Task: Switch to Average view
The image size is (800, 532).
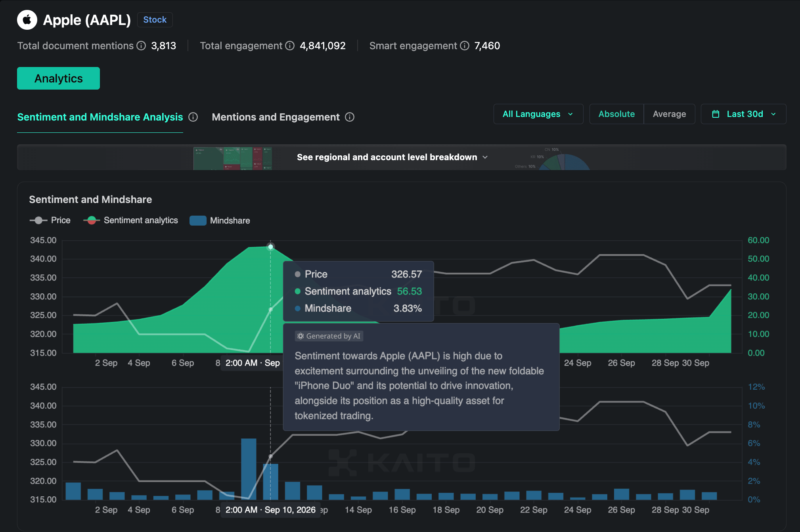Action: pyautogui.click(x=669, y=114)
